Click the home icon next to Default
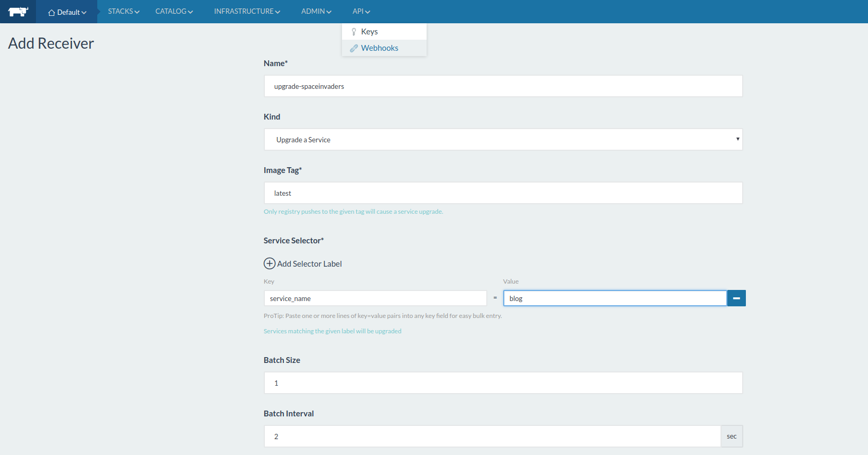Screen dimensions: 868x455 pos(52,13)
